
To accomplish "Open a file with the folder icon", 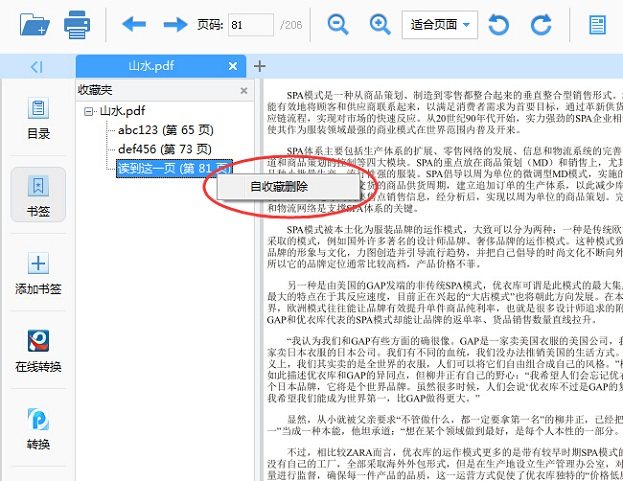I will click(x=35, y=25).
